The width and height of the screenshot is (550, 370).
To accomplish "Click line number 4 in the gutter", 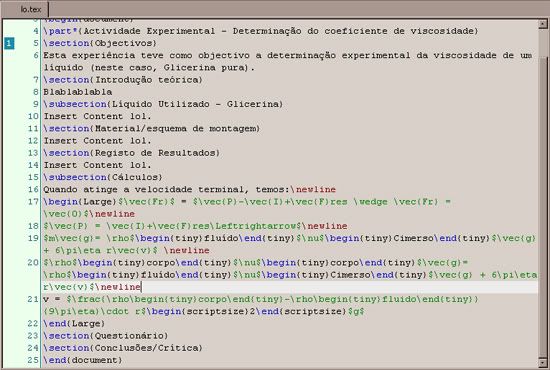I will (x=36, y=31).
